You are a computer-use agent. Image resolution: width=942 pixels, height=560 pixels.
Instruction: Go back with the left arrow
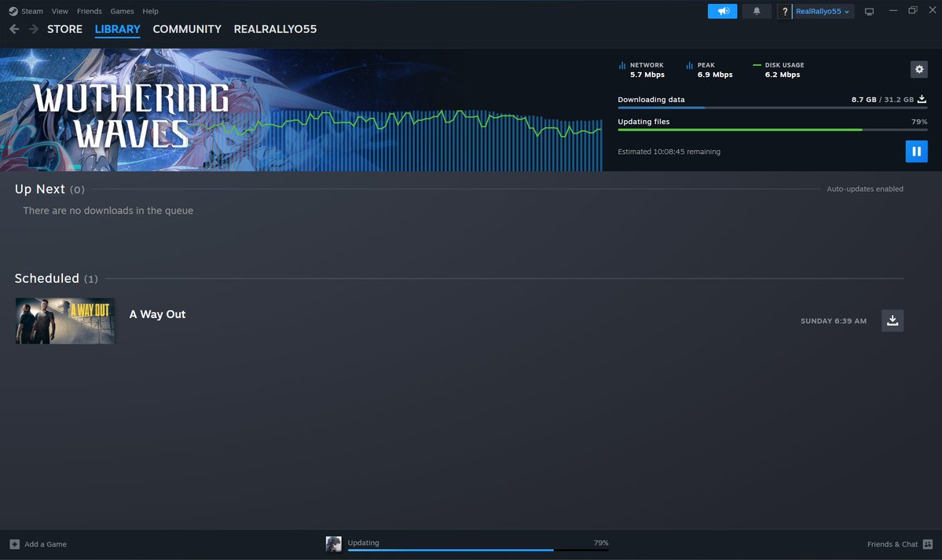tap(14, 29)
